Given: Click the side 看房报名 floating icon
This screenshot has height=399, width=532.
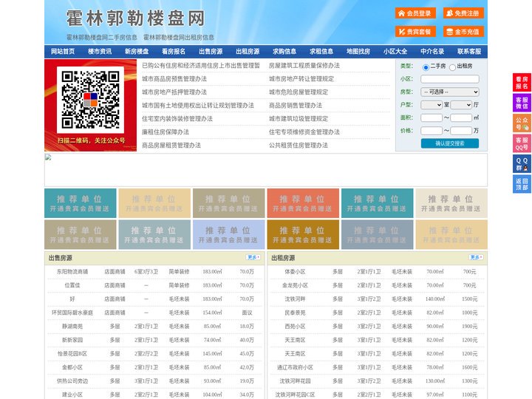Looking at the screenshot, I should pyautogui.click(x=522, y=83).
